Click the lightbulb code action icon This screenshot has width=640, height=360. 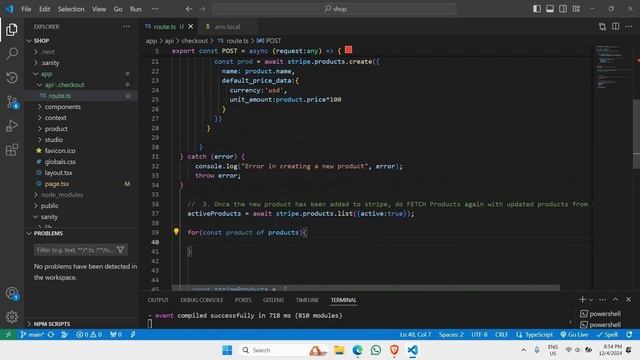[x=176, y=231]
